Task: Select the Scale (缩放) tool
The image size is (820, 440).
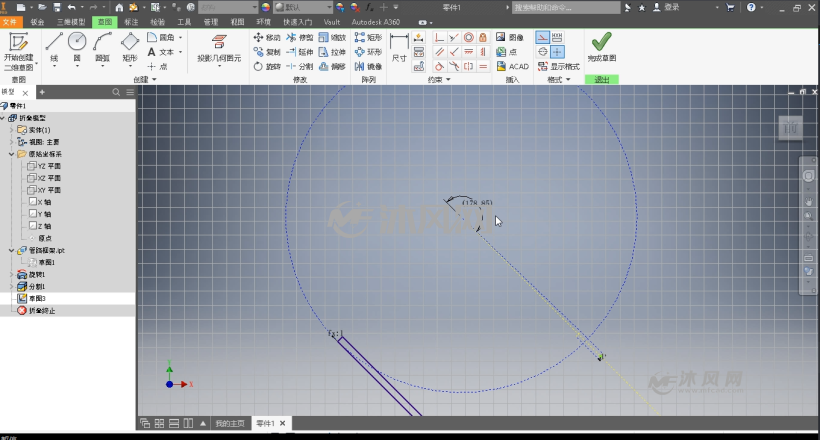Action: coord(332,37)
